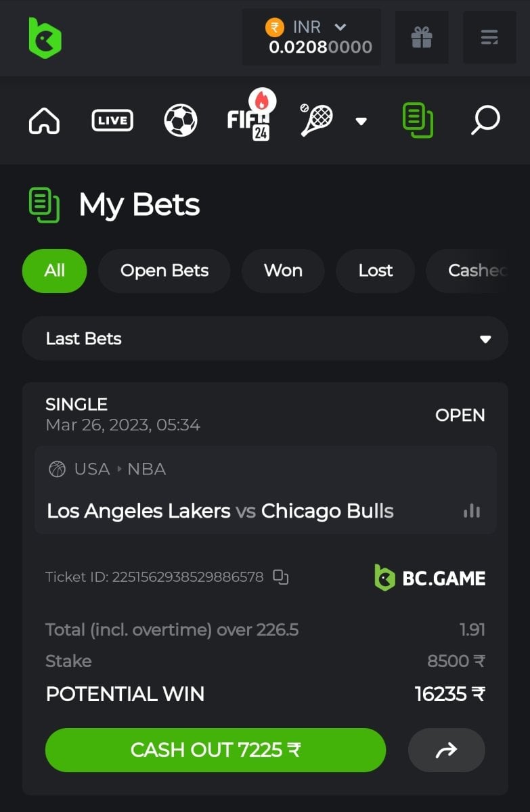Select the tennis racket sport icon
This screenshot has width=530, height=812.
[316, 120]
